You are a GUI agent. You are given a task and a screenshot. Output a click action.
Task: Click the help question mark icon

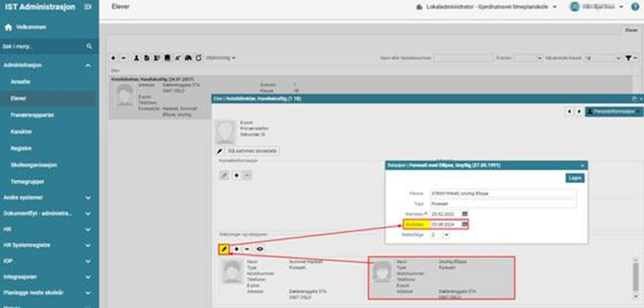pyautogui.click(x=634, y=7)
